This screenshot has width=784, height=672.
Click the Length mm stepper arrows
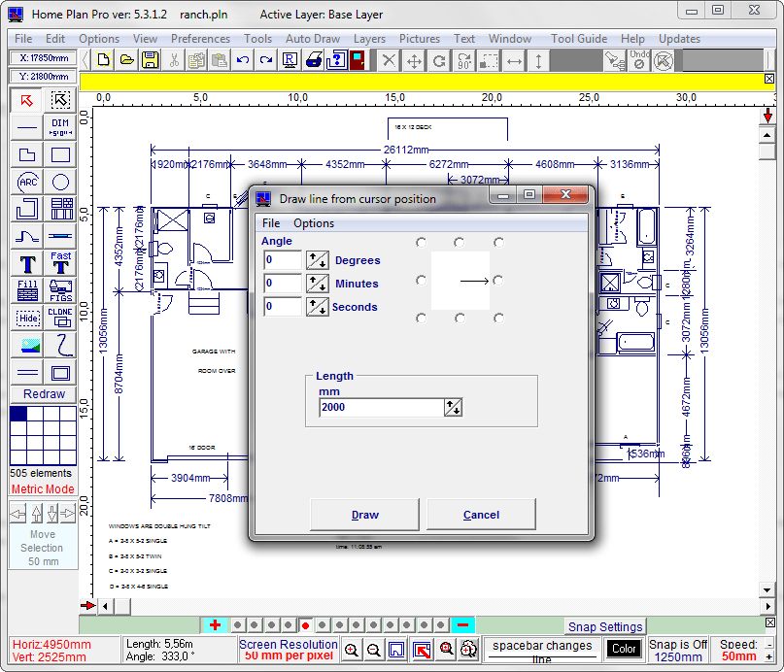453,407
